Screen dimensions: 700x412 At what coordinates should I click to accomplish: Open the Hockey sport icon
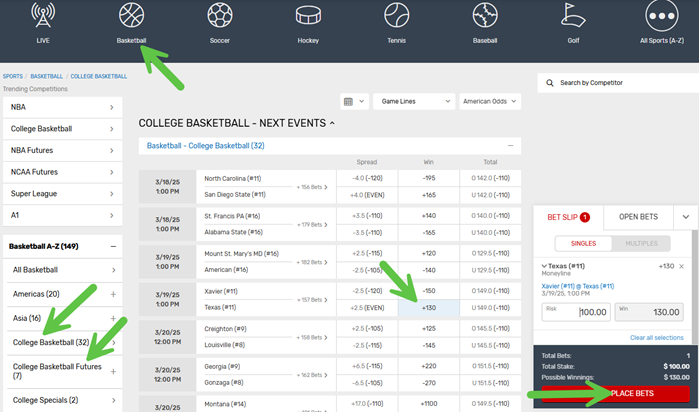(308, 15)
